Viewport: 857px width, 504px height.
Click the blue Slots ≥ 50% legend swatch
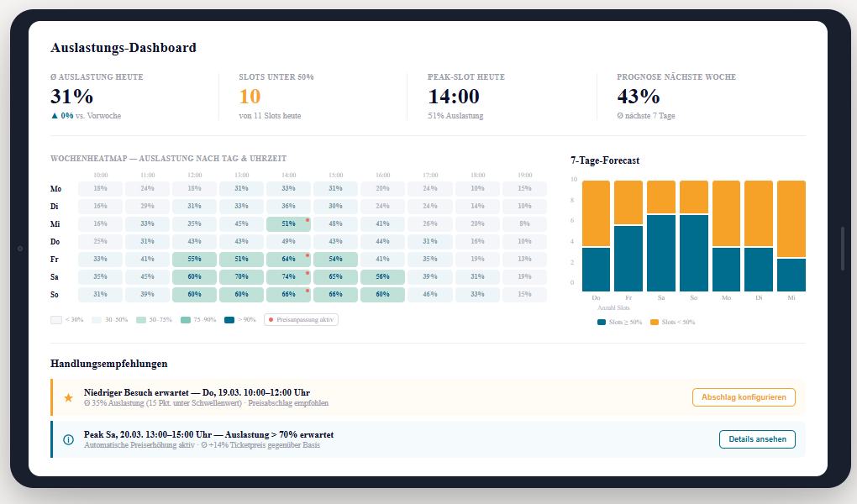(x=602, y=322)
